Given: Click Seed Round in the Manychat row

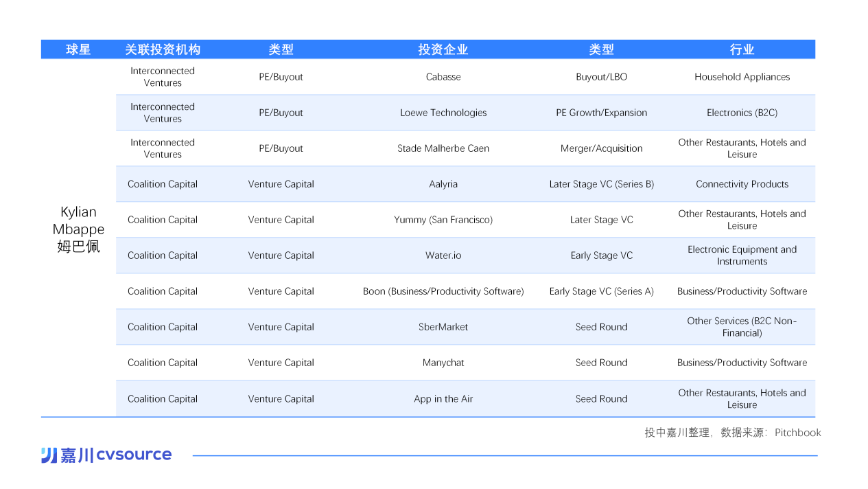Looking at the screenshot, I should point(602,363).
